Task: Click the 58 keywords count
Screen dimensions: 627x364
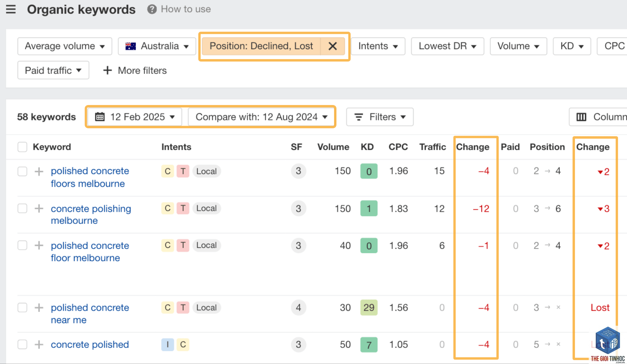Action: pos(47,117)
